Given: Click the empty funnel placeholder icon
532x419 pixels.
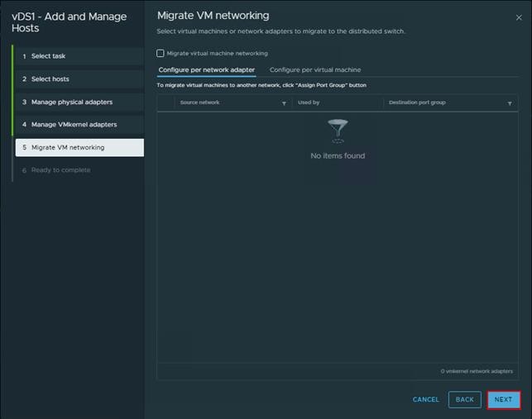Looking at the screenshot, I should tap(338, 131).
